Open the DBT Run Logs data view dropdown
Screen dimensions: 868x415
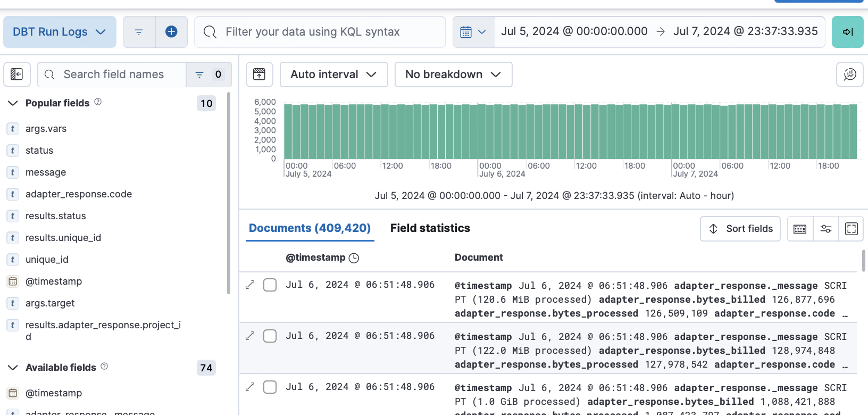tap(60, 32)
